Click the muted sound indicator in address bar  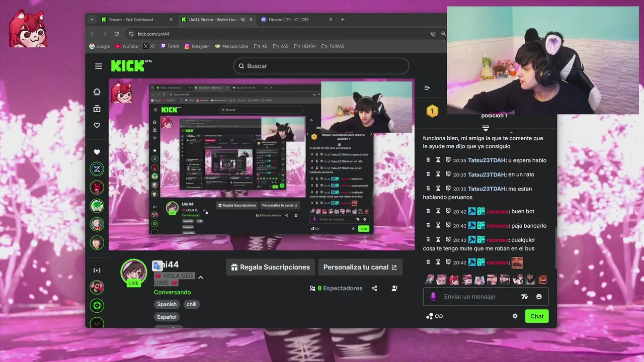[x=433, y=34]
